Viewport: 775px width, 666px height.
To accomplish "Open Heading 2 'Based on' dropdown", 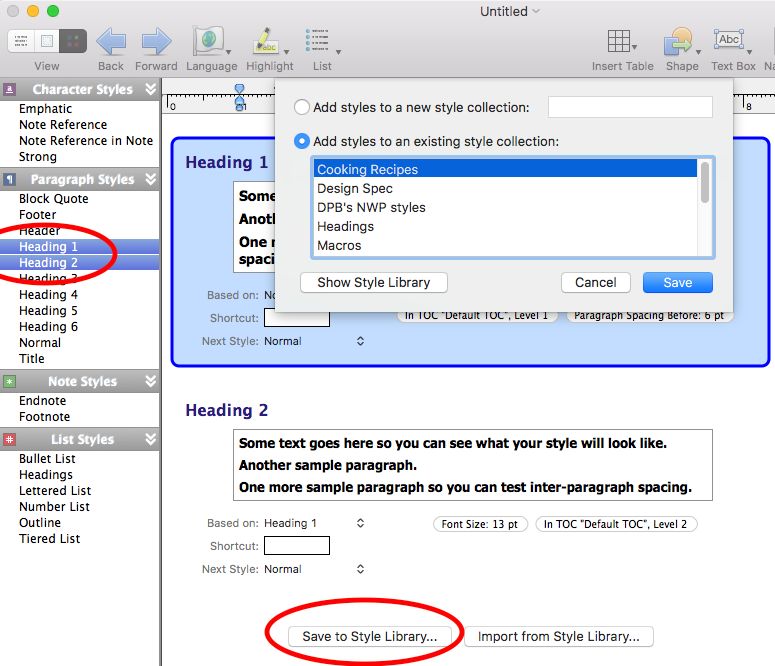I will (360, 523).
